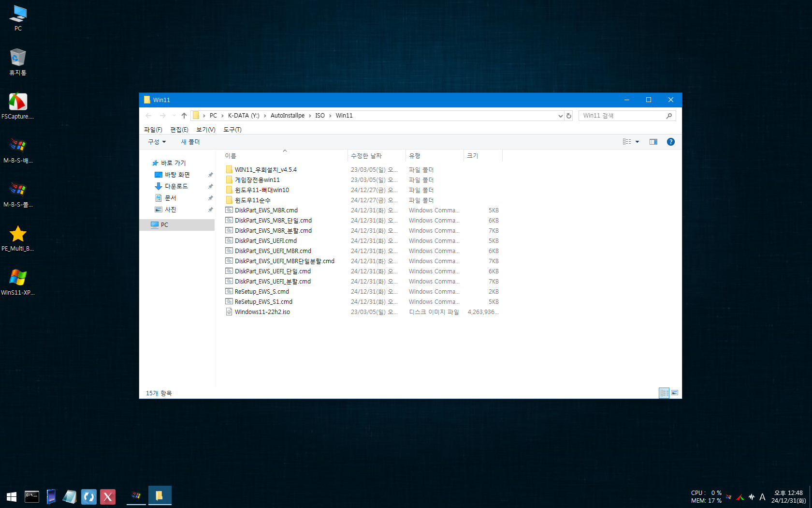Open the tray activity monitor icon
812x508 pixels.
pos(752,497)
